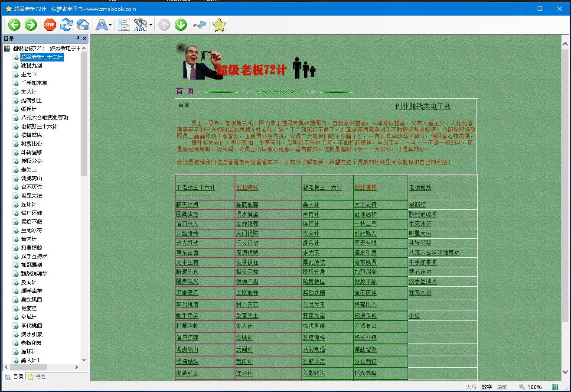The width and height of the screenshot is (571, 392).
Task: Go forward with the green right arrow
Action: 30,25
